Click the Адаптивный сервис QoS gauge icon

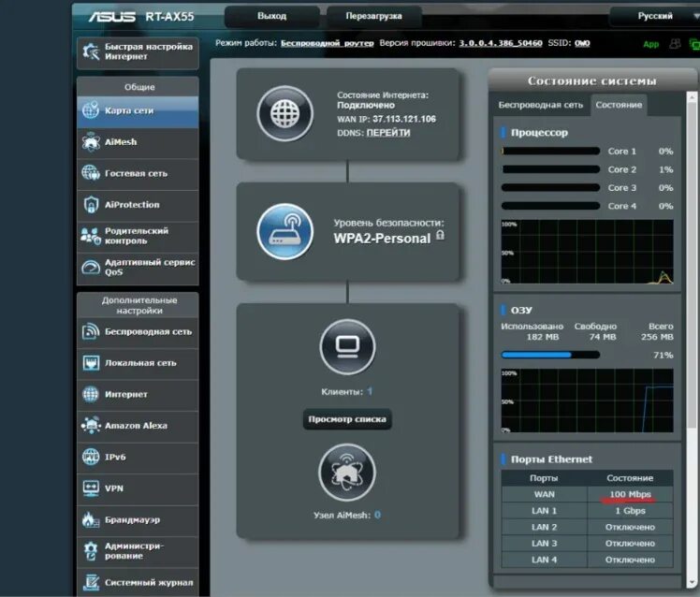click(x=91, y=267)
